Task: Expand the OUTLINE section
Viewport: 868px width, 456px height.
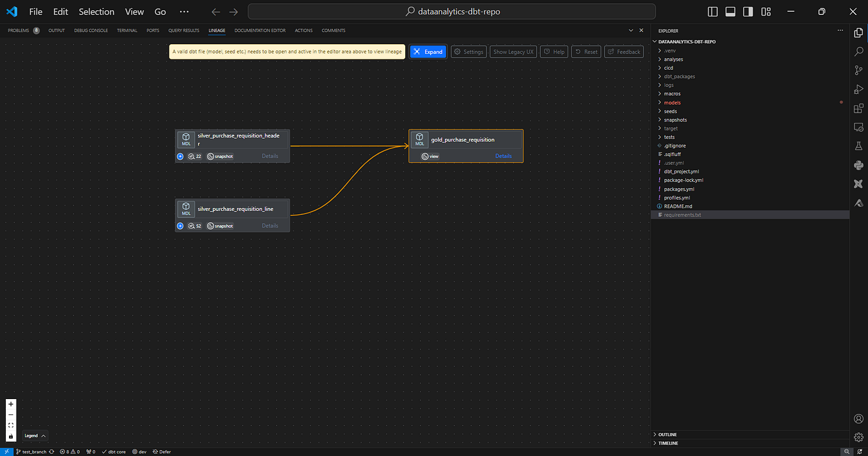Action: pyautogui.click(x=668, y=434)
